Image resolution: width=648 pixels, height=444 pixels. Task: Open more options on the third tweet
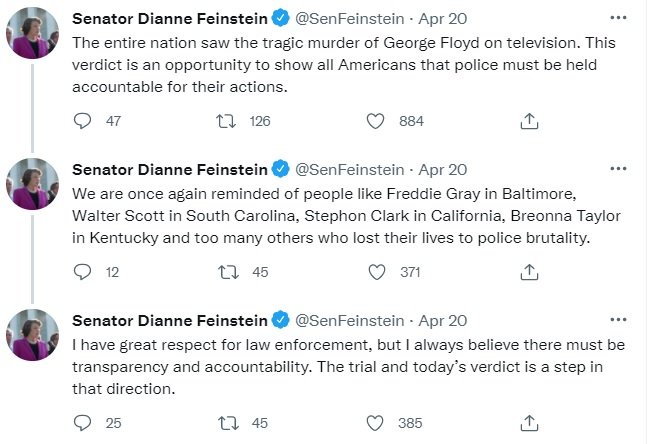[x=620, y=320]
